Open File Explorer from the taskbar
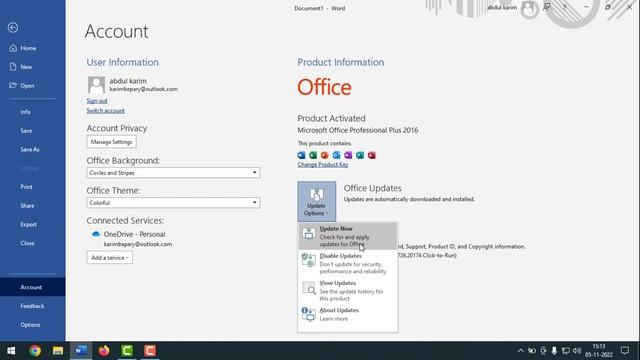Image resolution: width=640 pixels, height=360 pixels. pos(58,351)
